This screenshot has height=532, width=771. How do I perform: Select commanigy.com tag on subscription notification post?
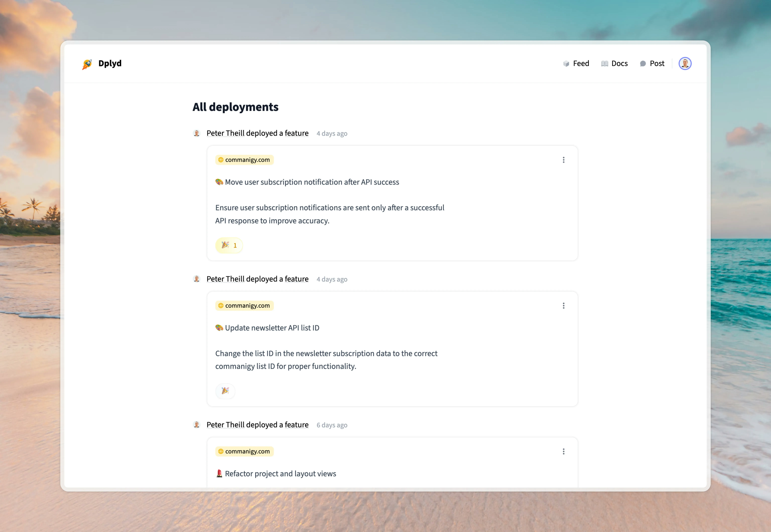pos(244,160)
